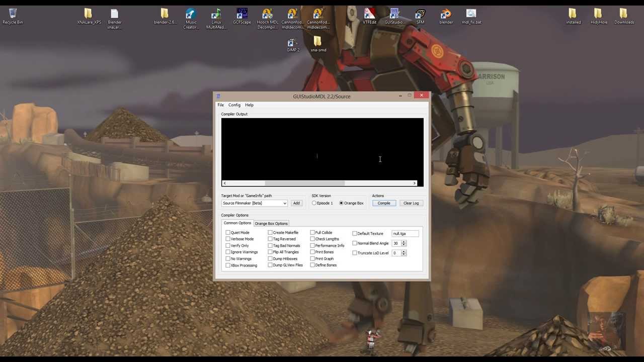Select the Blender xnaLar... file icon
Image resolution: width=644 pixels, height=362 pixels.
[x=114, y=19]
